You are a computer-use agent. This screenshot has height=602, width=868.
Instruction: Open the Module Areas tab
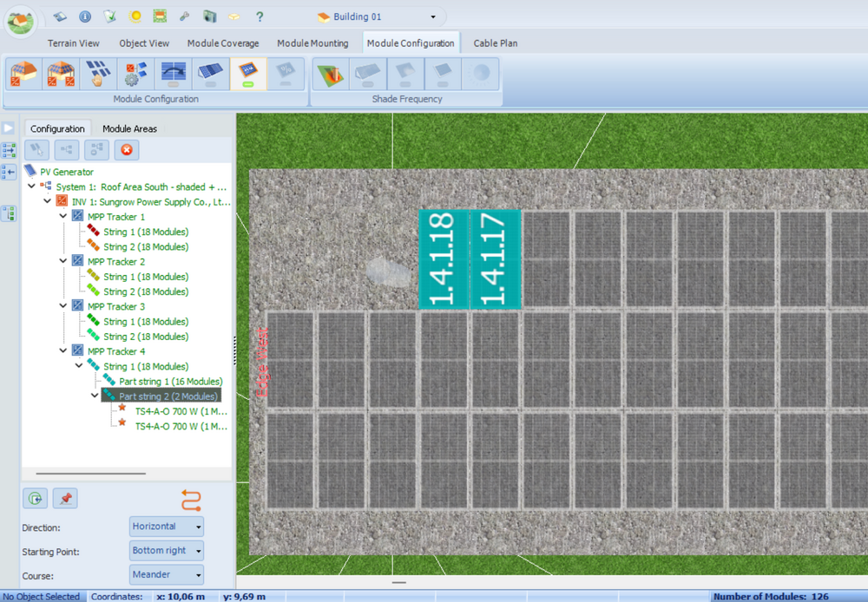click(129, 128)
